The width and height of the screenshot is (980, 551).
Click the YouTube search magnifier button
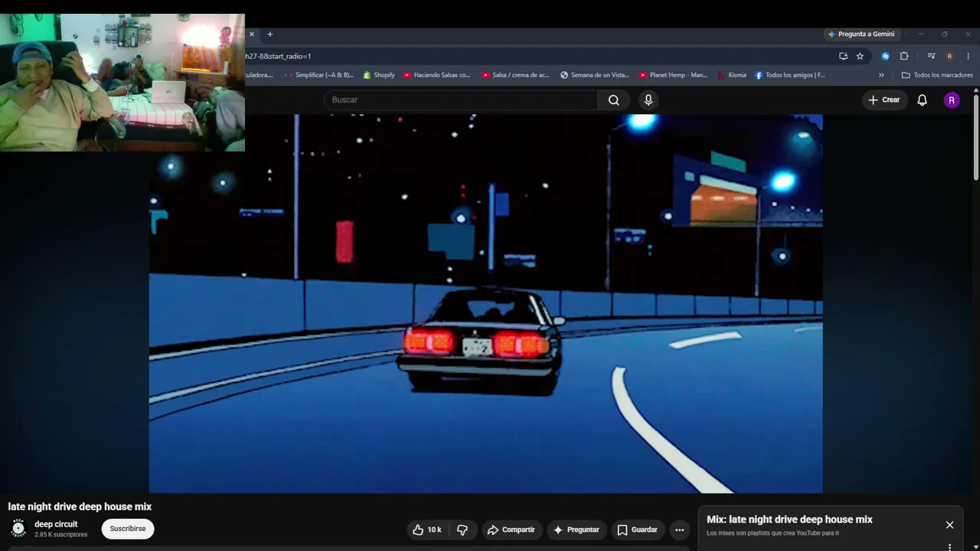pyautogui.click(x=614, y=99)
